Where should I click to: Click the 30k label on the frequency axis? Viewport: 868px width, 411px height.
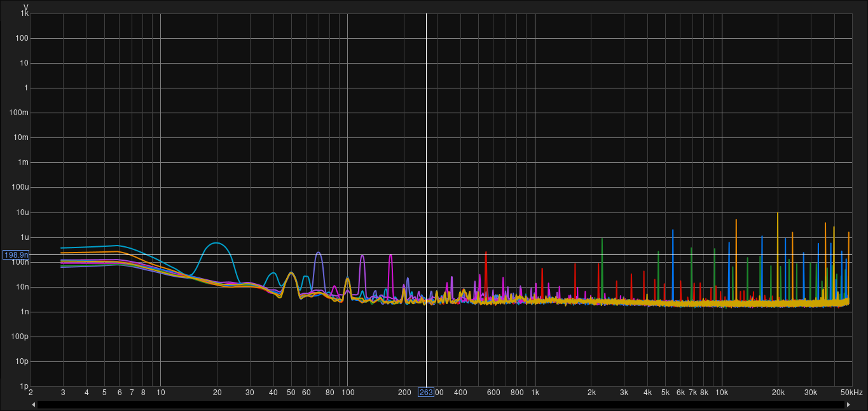(x=811, y=393)
